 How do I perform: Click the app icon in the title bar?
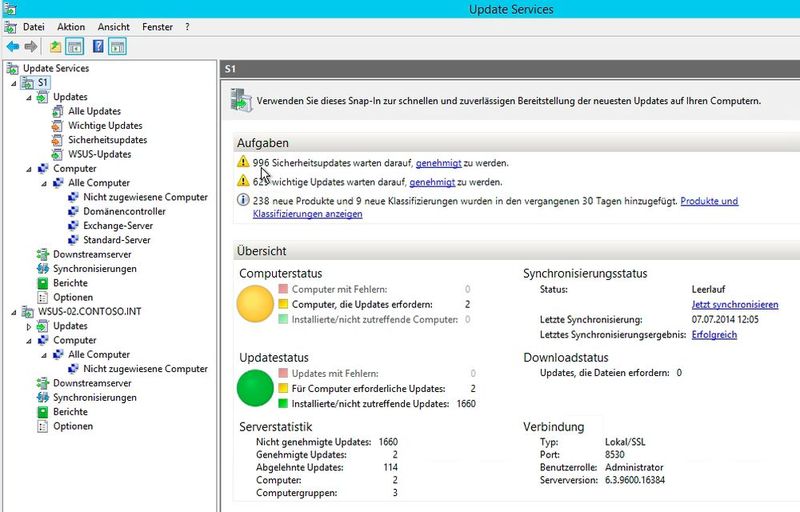[9, 9]
